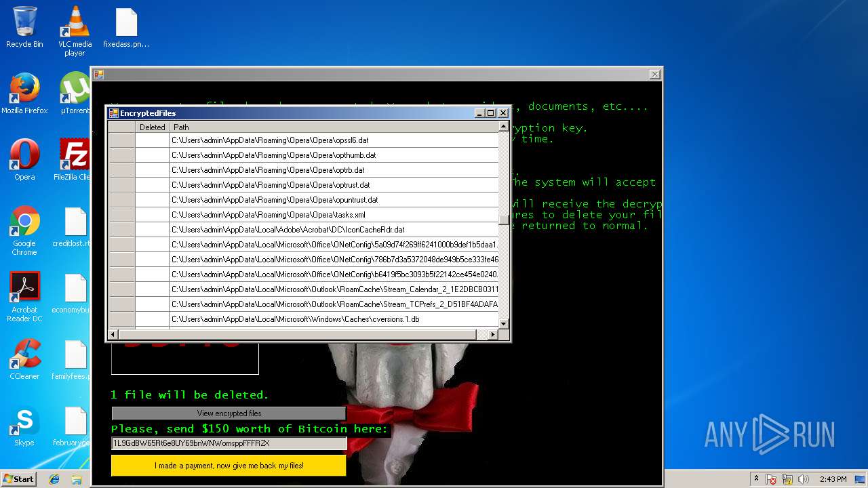The width and height of the screenshot is (868, 488).
Task: Select the Stream_TCPrefs_2 path row
Action: click(x=334, y=304)
